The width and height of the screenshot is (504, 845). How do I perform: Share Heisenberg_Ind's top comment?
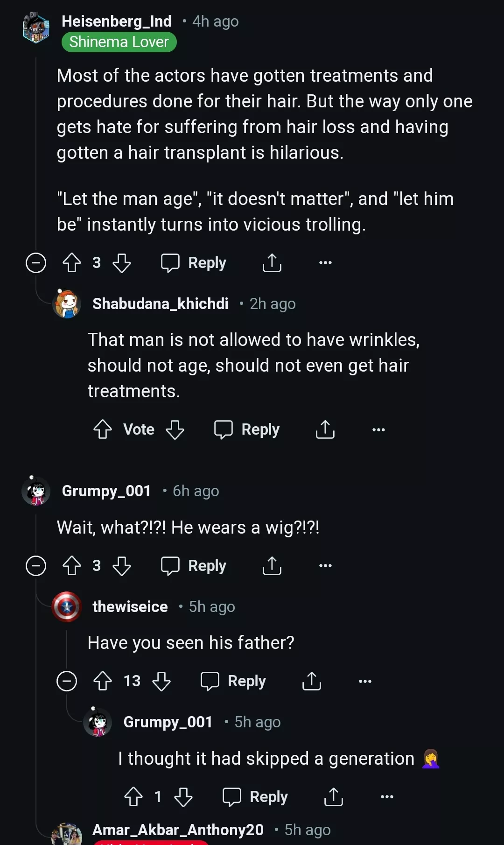click(x=272, y=262)
